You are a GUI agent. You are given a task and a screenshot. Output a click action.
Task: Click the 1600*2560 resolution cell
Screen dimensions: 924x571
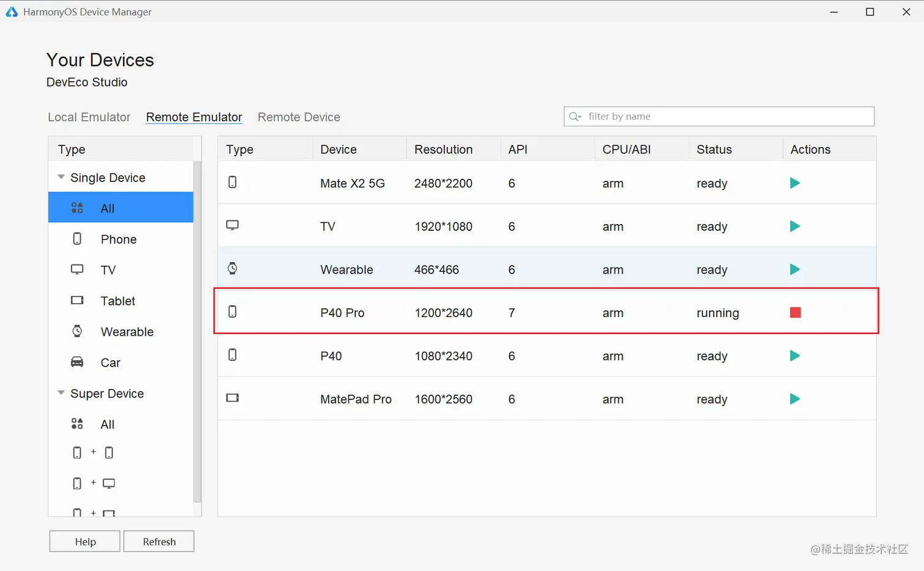click(x=443, y=399)
